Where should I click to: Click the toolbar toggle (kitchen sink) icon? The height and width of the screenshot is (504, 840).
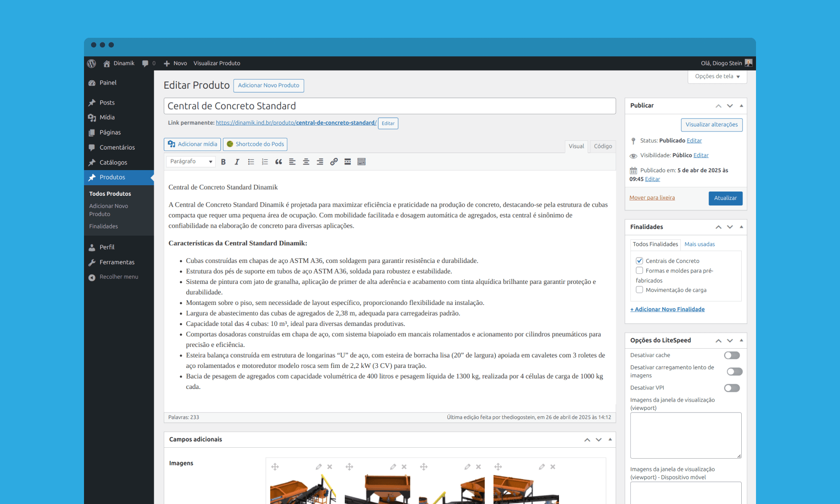[x=361, y=162]
